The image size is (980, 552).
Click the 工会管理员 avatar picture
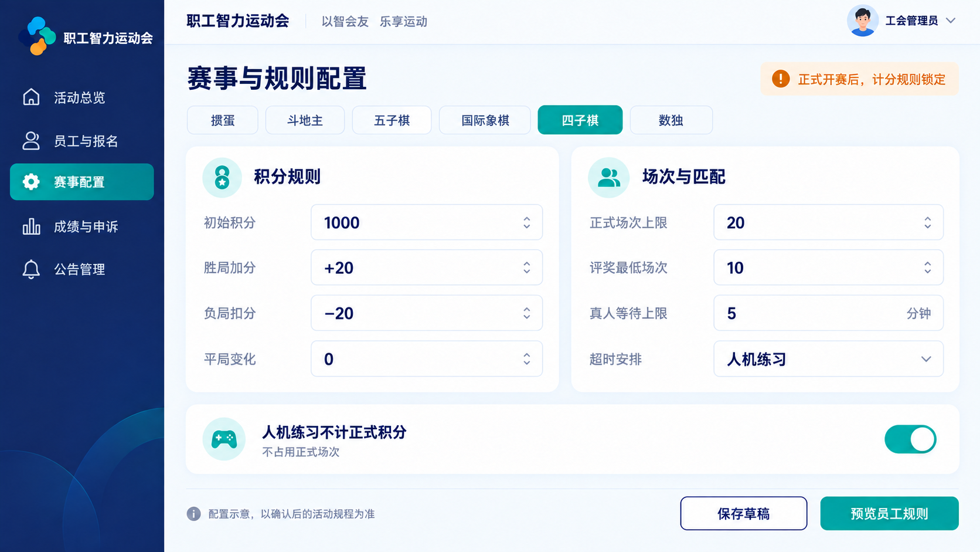(x=862, y=21)
